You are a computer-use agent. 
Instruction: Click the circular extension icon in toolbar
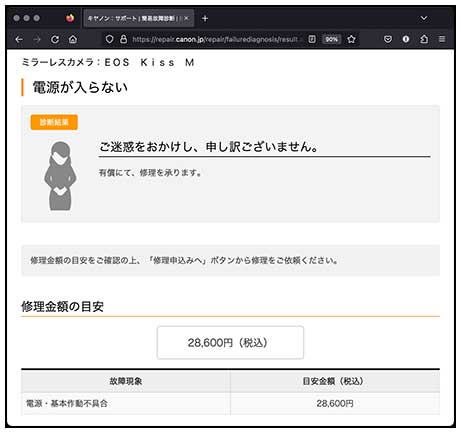406,39
